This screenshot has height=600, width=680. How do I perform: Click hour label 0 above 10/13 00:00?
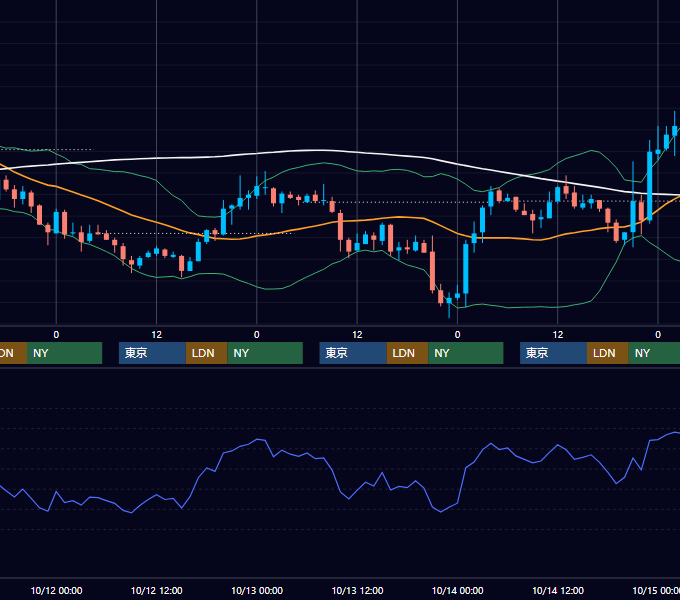(257, 335)
